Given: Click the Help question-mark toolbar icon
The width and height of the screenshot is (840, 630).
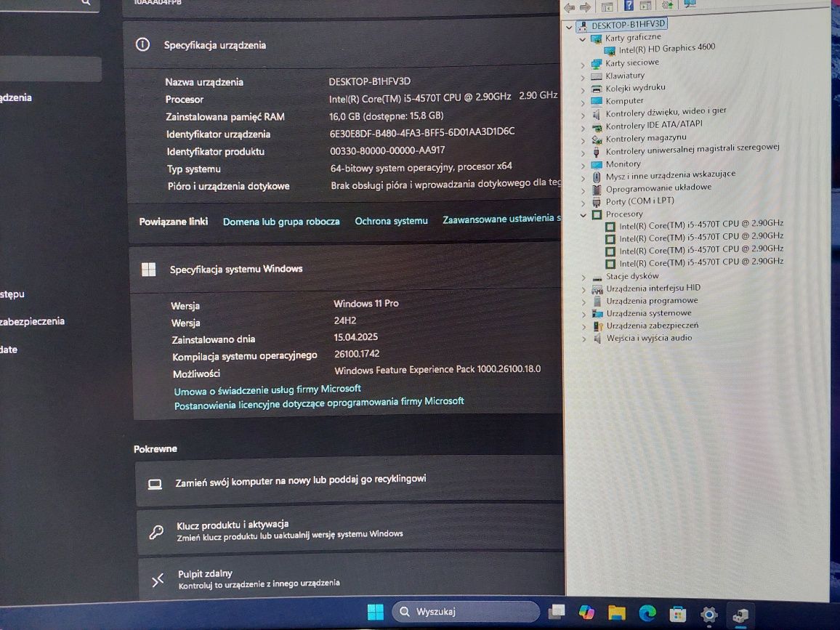Looking at the screenshot, I should 629,5.
